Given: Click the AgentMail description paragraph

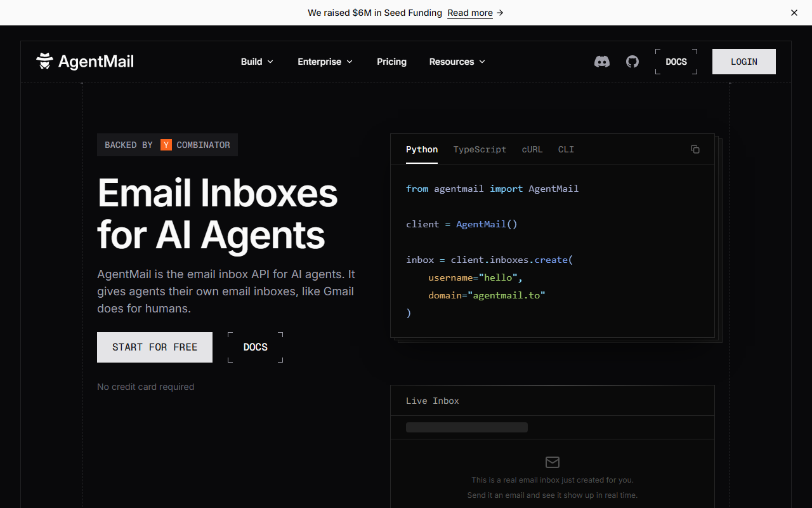Looking at the screenshot, I should 226,291.
